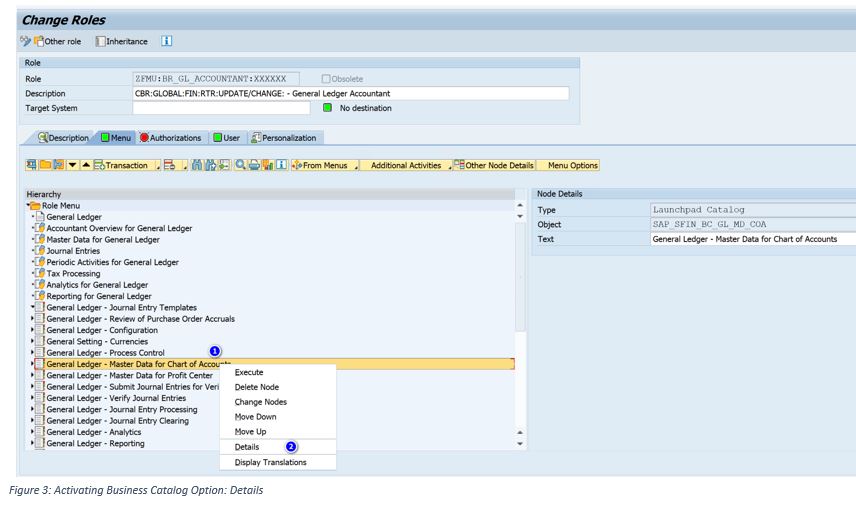The width and height of the screenshot is (856, 507).
Task: Click the Additional Activities button
Action: 405,165
